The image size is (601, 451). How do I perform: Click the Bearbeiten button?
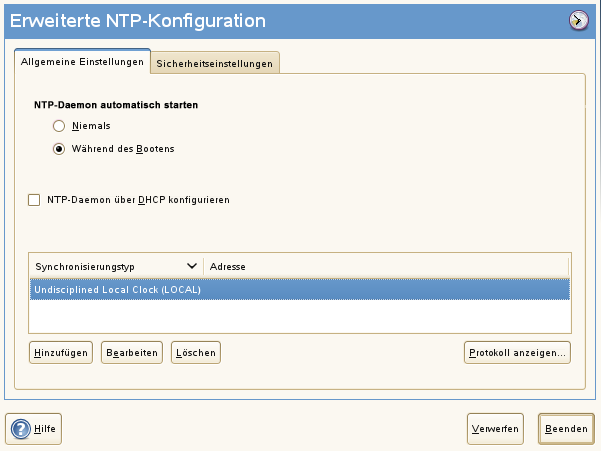131,352
